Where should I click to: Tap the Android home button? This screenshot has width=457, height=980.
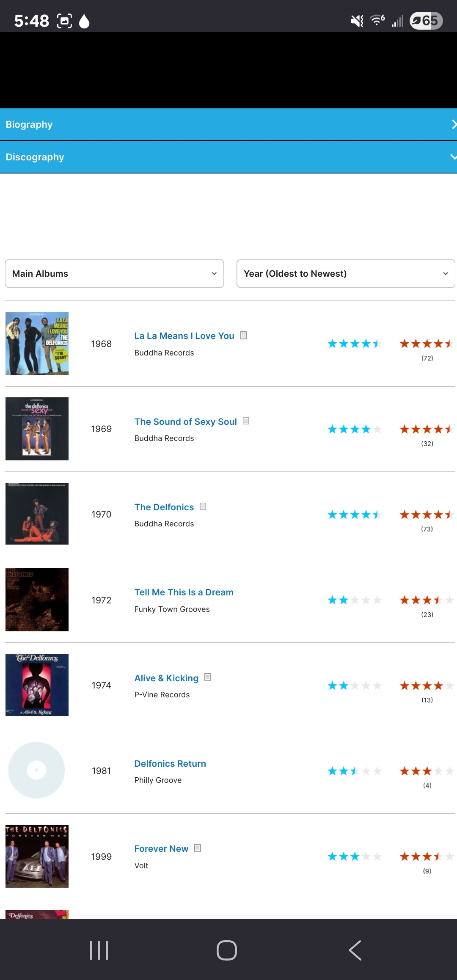(x=227, y=950)
